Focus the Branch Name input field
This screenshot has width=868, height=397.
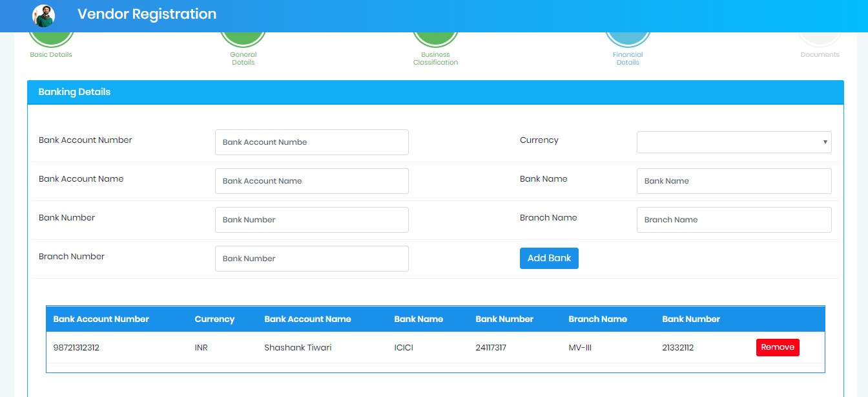[x=734, y=220]
